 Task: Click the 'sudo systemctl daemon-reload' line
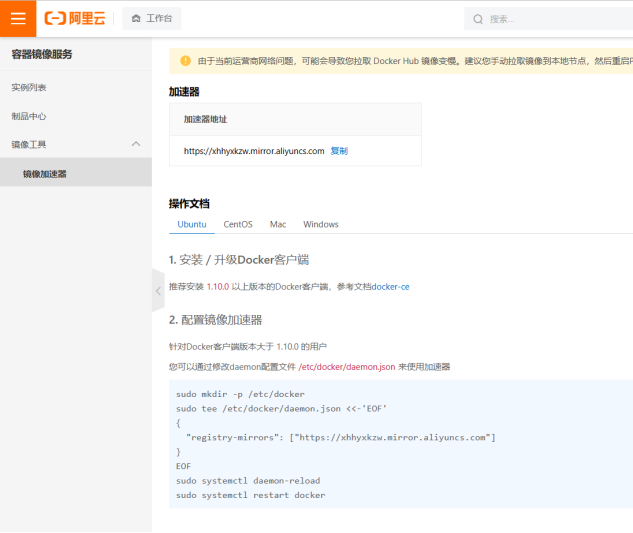(248, 481)
